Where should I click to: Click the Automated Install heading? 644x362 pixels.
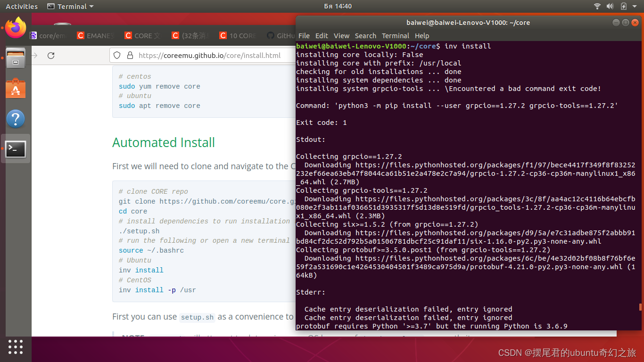pos(164,142)
